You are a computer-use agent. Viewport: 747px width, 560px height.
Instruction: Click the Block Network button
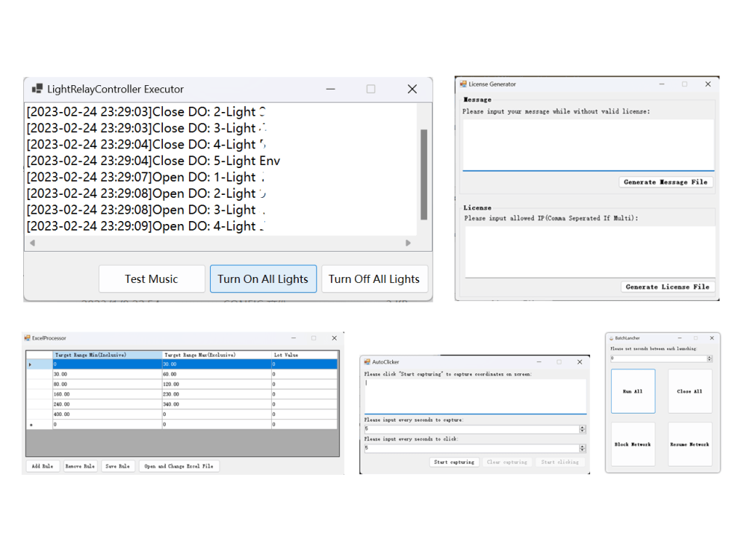[x=633, y=444]
